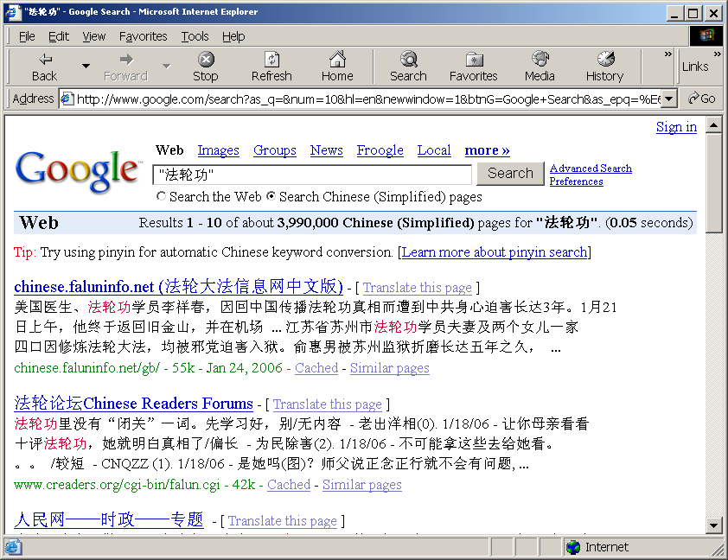Select the "Search the Web" radio button
Screen dimensions: 728x560
162,197
